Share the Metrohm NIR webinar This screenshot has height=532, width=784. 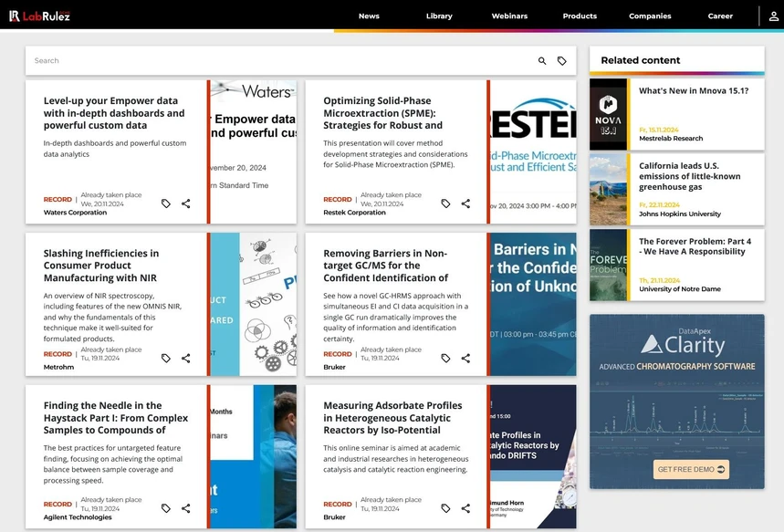186,358
